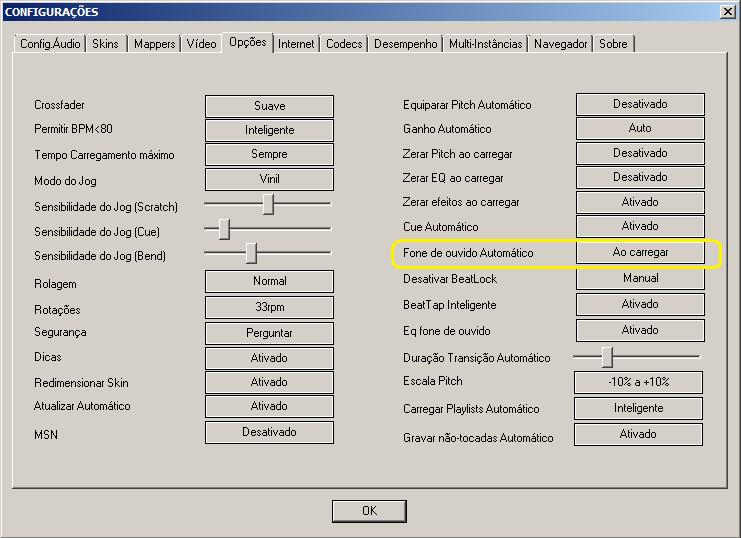The height and width of the screenshot is (538, 741).
Task: Toggle Redimensionar Skin Ativado setting
Action: point(269,382)
